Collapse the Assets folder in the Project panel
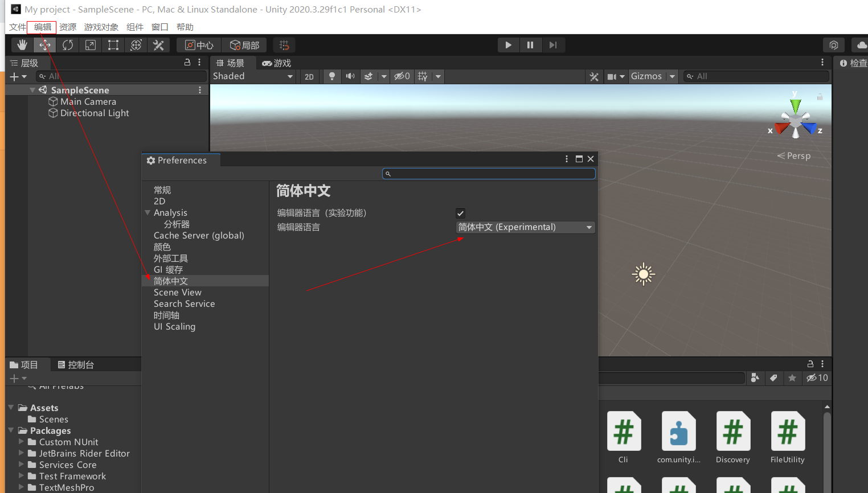This screenshot has width=868, height=493. click(x=10, y=408)
